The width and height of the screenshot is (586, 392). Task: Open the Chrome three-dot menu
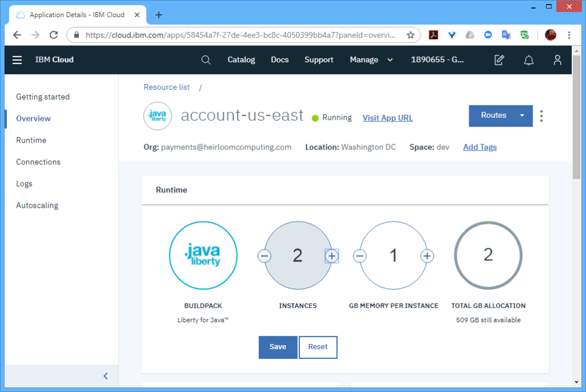569,35
